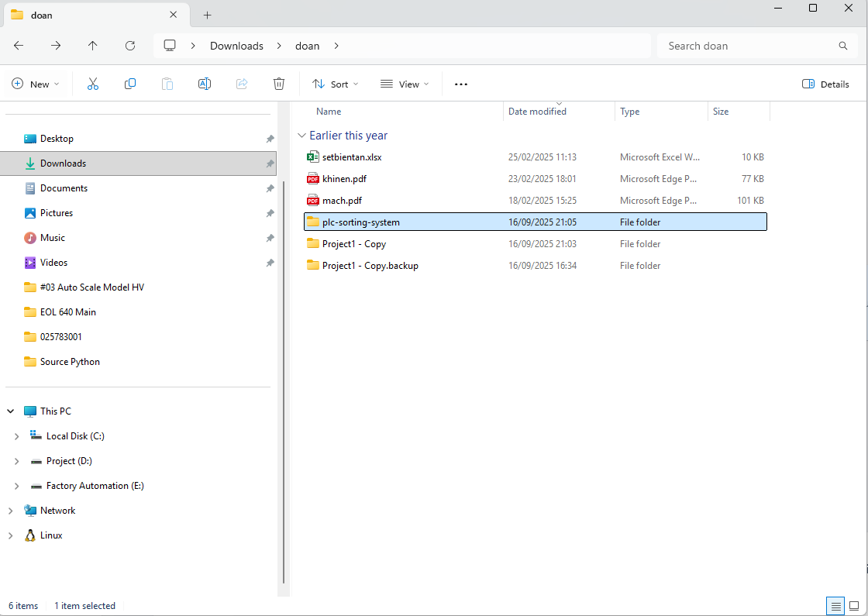Click the Search doan input field
The width and height of the screenshot is (868, 616).
click(x=748, y=46)
